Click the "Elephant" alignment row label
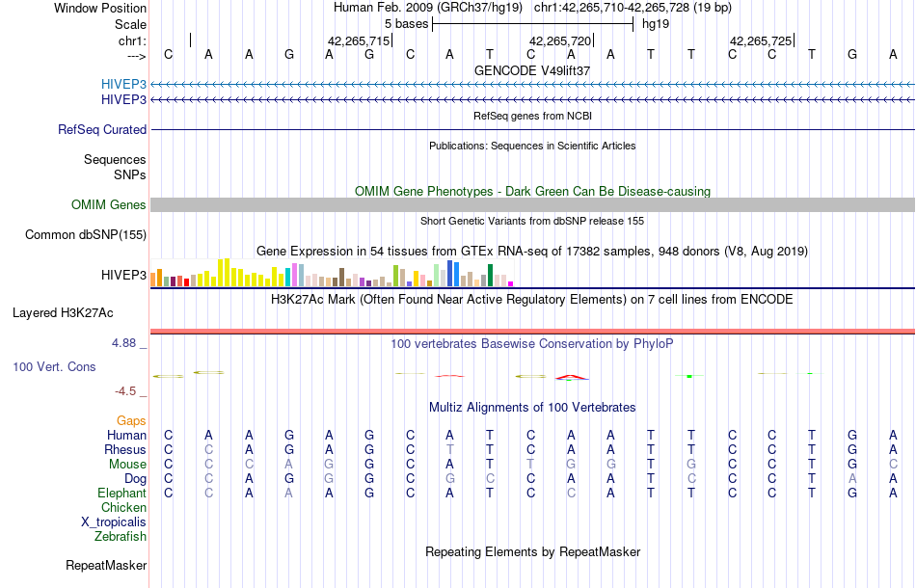The width and height of the screenshot is (916, 588). click(x=122, y=493)
